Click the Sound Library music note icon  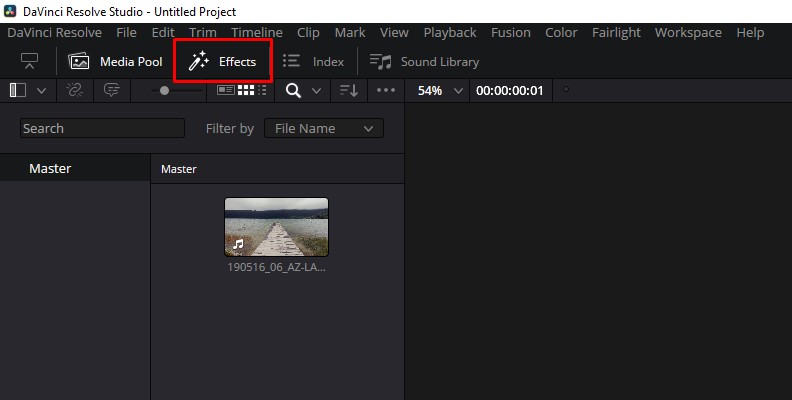pyautogui.click(x=380, y=62)
